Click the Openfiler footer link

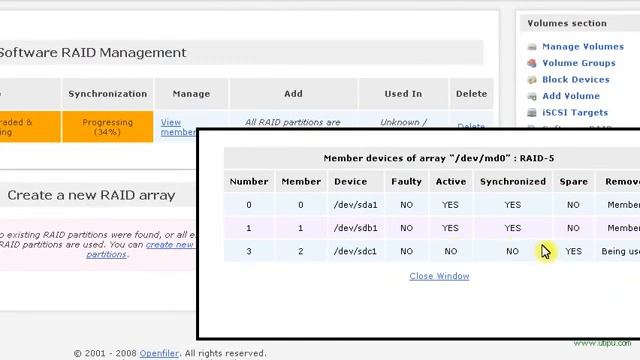[159, 353]
